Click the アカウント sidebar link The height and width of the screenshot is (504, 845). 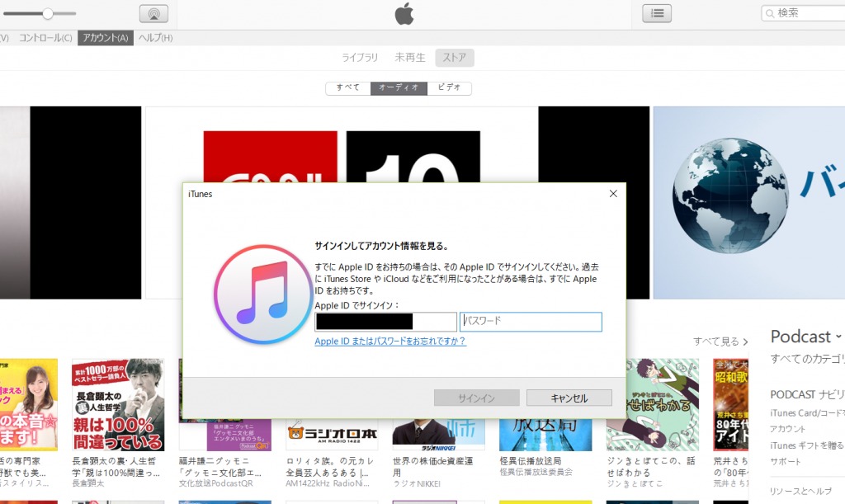[x=787, y=429]
